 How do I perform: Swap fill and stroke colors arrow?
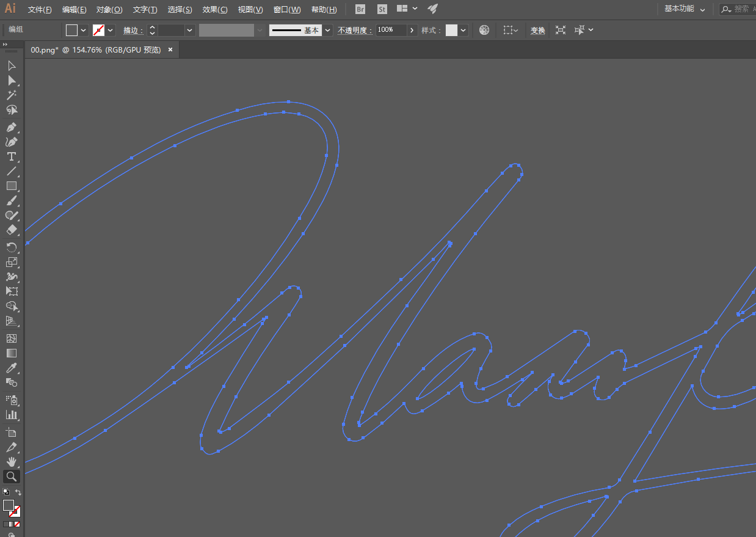click(18, 492)
